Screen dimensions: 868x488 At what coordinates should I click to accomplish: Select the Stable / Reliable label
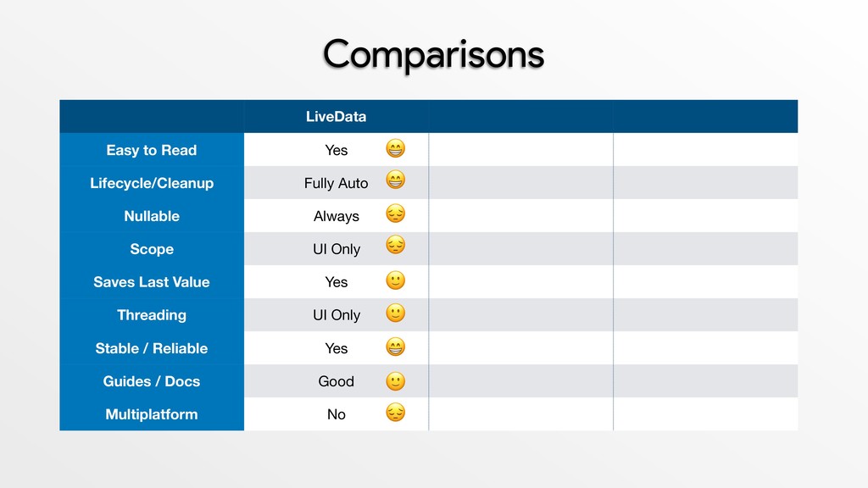152,348
